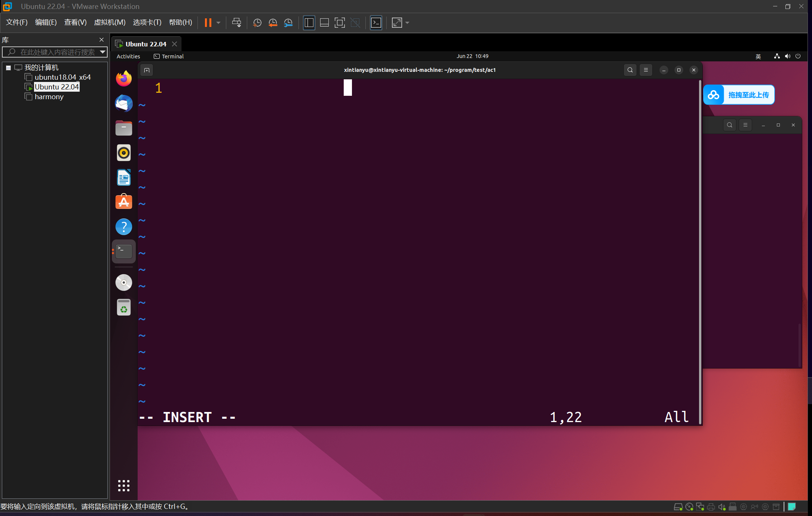Open the 虚拟机(M) menu

pos(109,22)
